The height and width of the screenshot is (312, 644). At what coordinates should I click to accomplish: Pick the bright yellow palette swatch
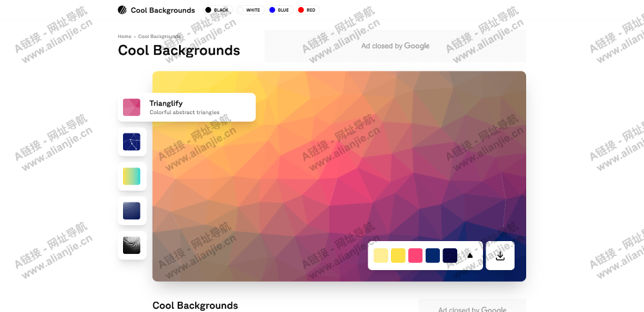[398, 256]
